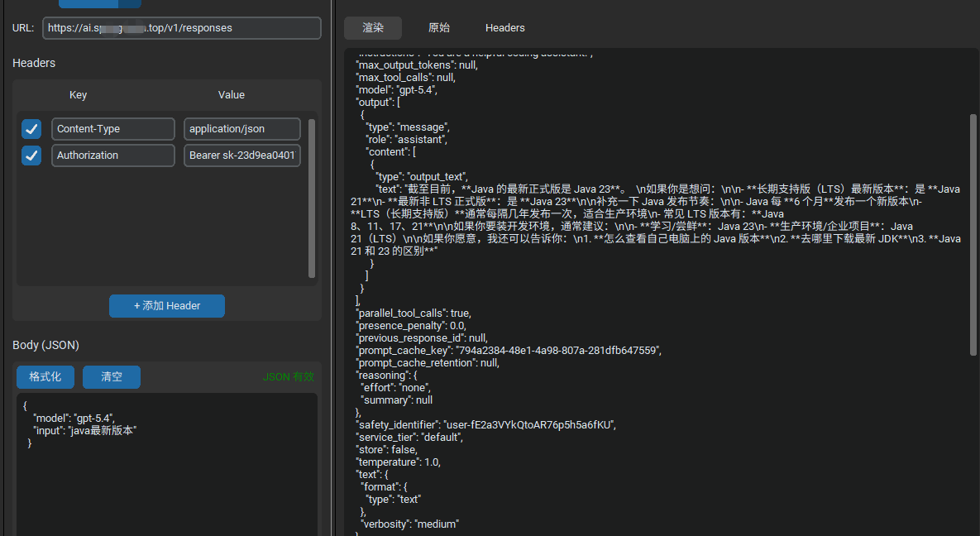980x536 pixels.
Task: Click the 'Body (JSON)' section label
Action: [x=45, y=345]
